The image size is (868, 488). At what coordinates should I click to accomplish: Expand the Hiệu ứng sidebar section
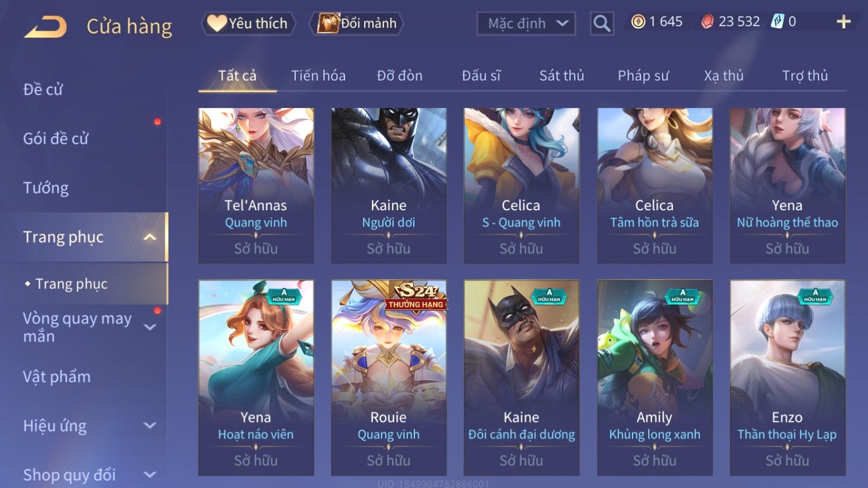click(x=149, y=426)
